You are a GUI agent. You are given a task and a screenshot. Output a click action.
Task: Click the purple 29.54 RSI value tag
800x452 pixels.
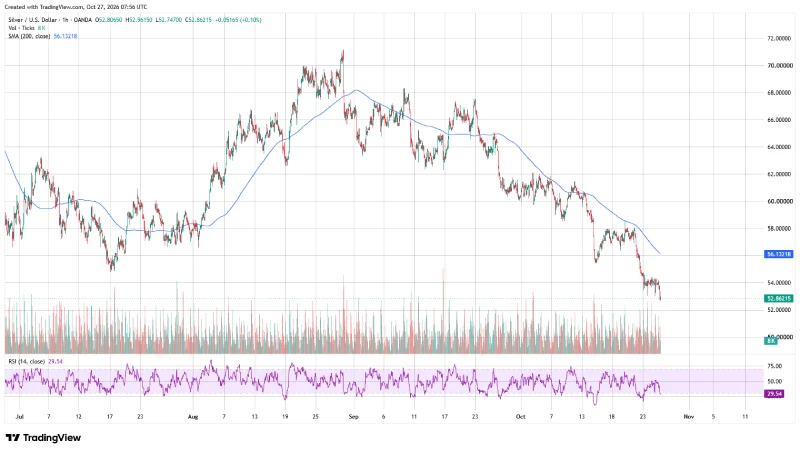(x=773, y=394)
